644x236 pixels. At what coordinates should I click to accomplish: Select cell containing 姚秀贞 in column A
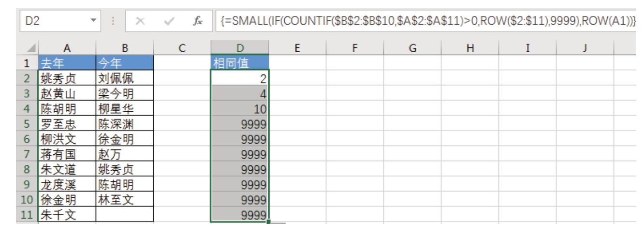[67, 78]
